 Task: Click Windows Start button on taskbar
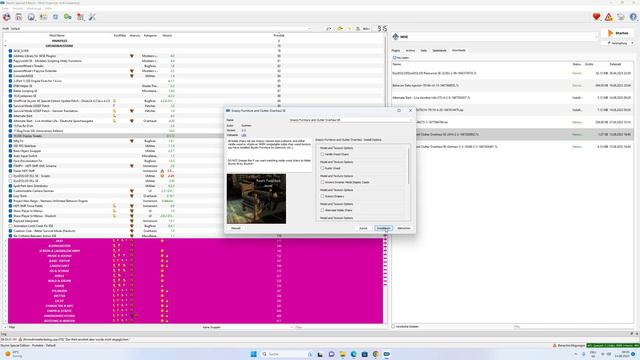point(253,354)
